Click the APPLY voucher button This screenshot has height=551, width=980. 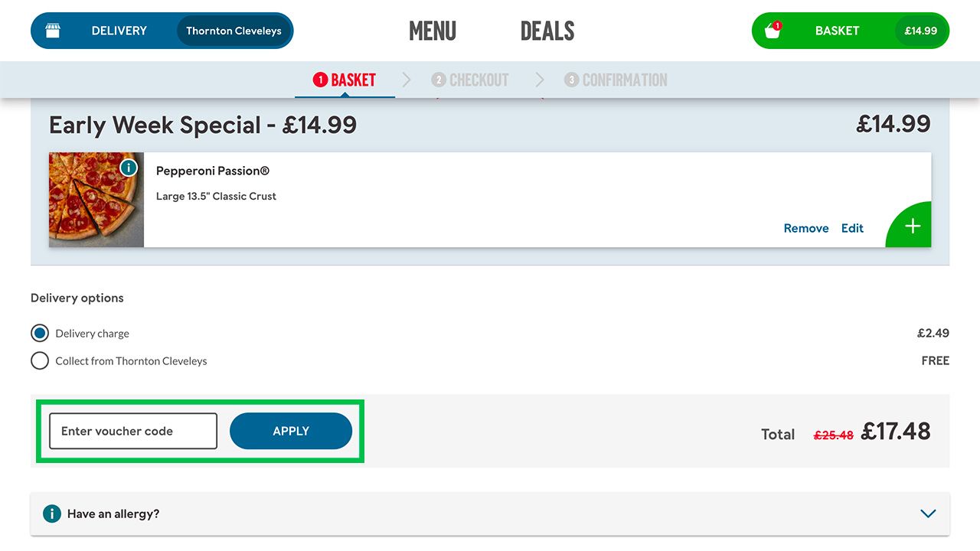pos(290,431)
